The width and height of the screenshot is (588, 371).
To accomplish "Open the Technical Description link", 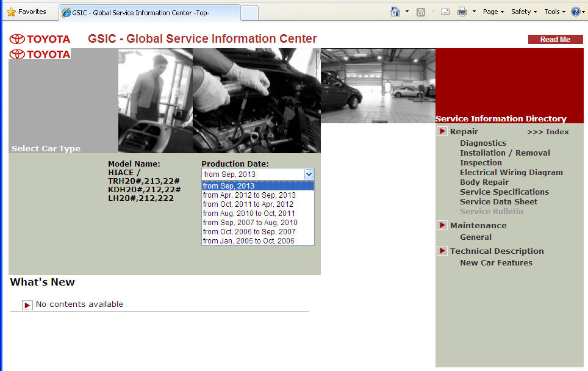I will [497, 251].
